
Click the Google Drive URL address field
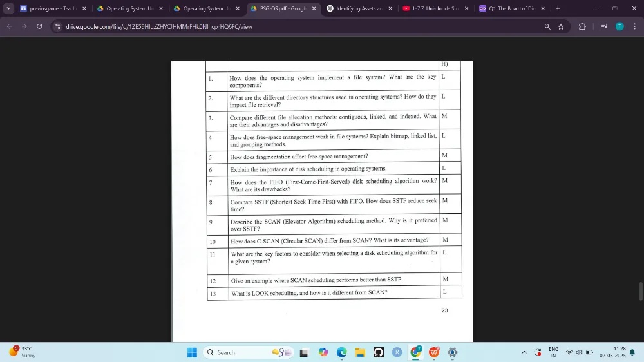[258, 26]
